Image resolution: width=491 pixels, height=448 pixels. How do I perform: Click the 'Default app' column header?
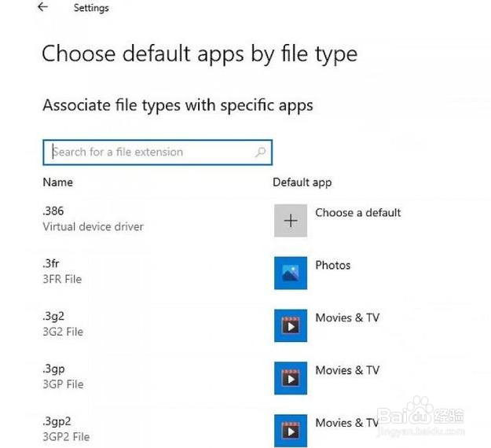click(x=302, y=182)
